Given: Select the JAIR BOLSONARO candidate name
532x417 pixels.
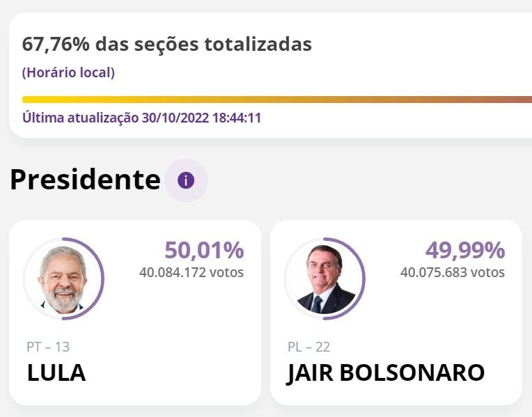Looking at the screenshot, I should [385, 372].
